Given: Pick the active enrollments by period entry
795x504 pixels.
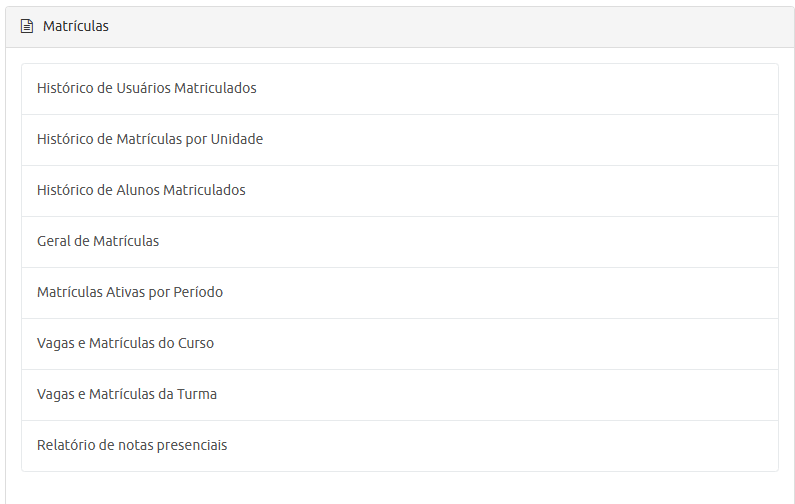Looking at the screenshot, I should (400, 293).
